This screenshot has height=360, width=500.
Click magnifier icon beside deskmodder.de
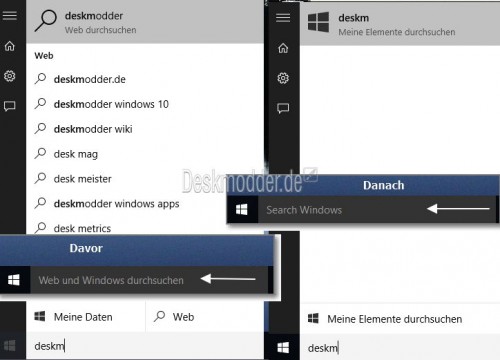[x=40, y=79]
